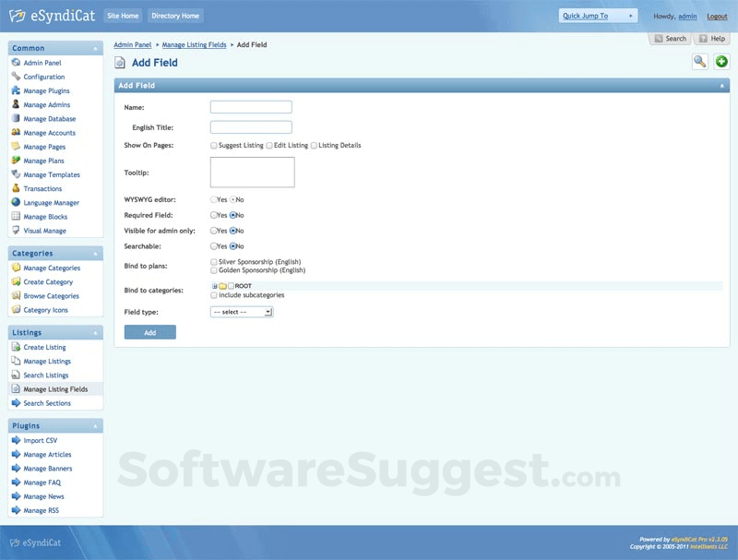This screenshot has width=738, height=560.
Task: Switch to the Directory Home tab
Action: point(175,15)
